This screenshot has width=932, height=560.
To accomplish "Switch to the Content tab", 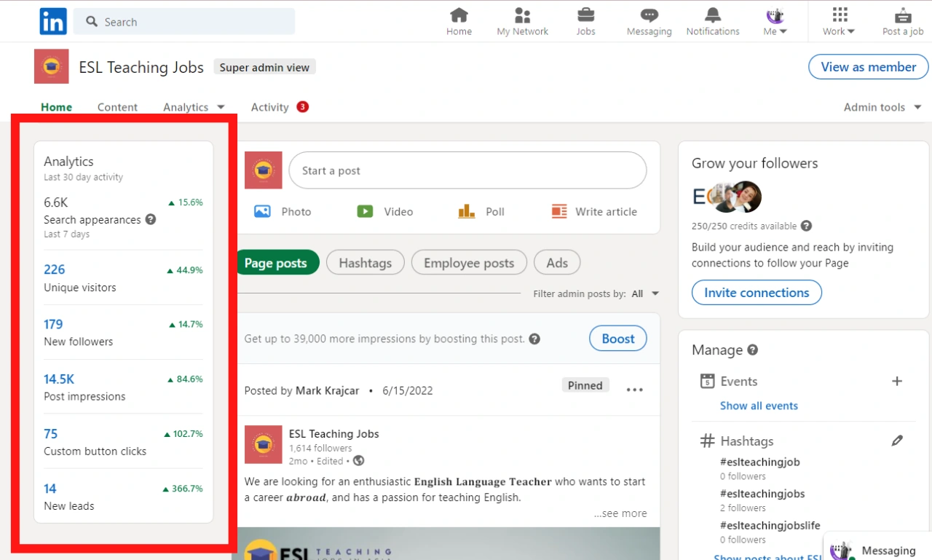I will [117, 107].
